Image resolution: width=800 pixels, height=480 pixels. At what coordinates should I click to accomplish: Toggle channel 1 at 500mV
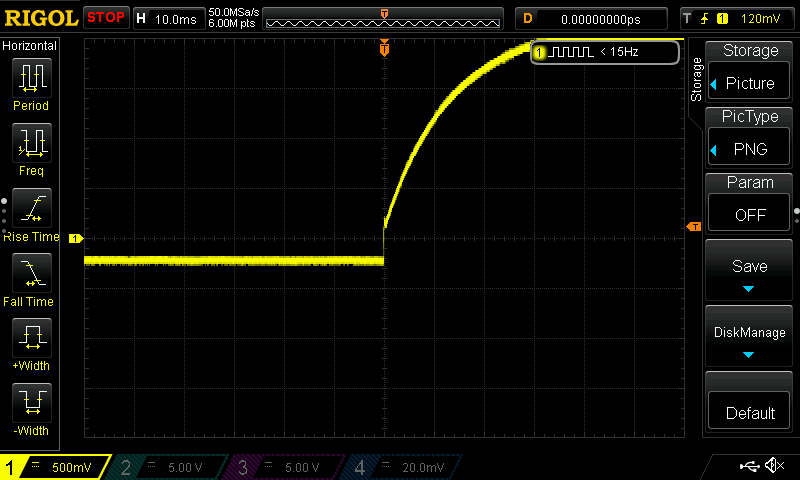pos(55,467)
